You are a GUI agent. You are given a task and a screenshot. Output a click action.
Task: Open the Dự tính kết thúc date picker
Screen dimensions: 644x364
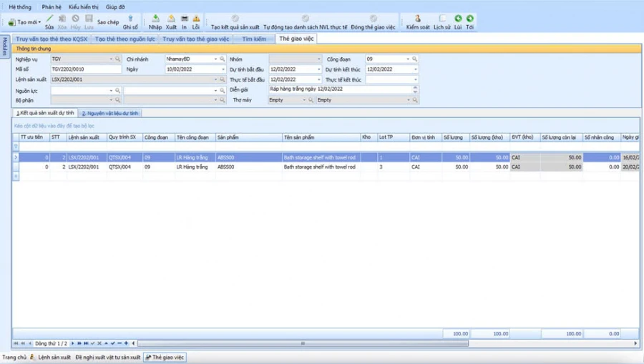415,69
